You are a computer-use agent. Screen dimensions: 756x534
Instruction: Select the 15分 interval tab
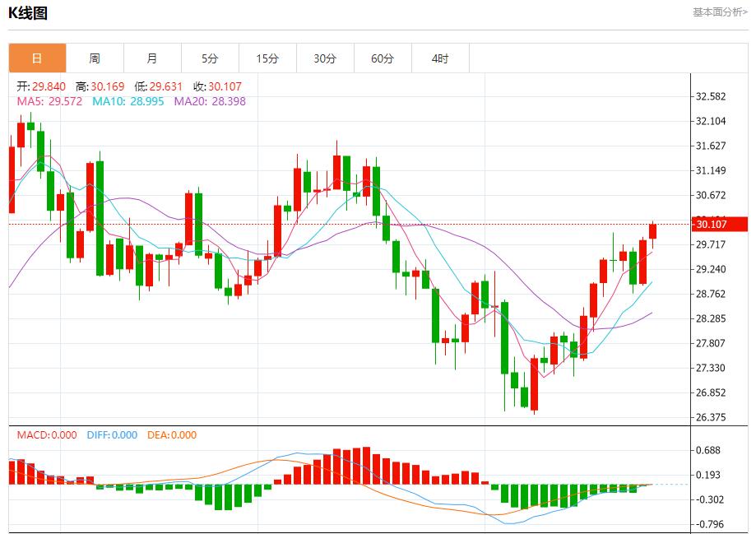pos(267,58)
